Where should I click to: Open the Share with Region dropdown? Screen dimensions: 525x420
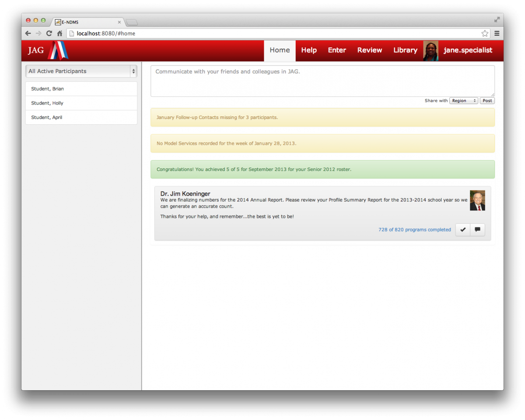[x=463, y=101]
